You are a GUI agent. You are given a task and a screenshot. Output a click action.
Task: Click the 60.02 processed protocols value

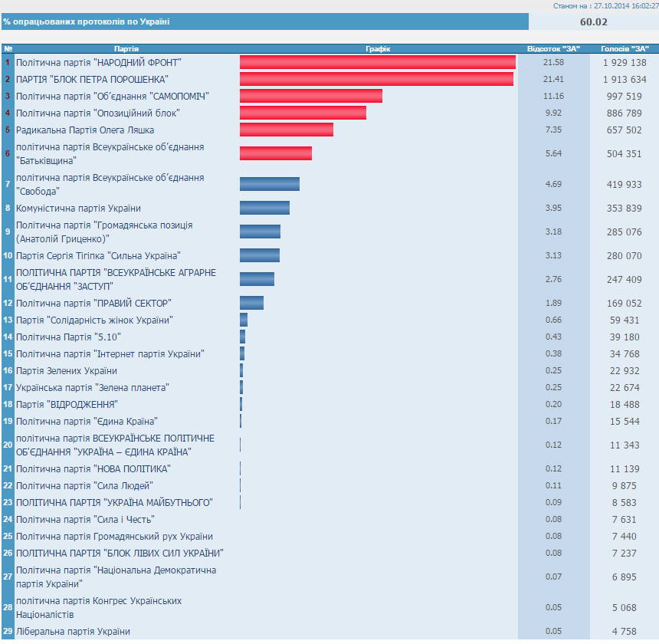[593, 21]
